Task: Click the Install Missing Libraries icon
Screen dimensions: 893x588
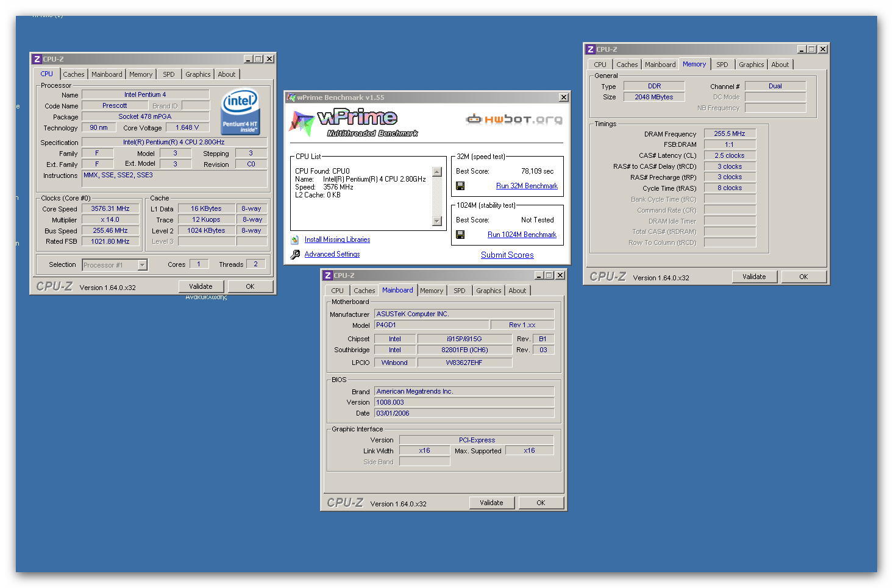Action: 295,240
